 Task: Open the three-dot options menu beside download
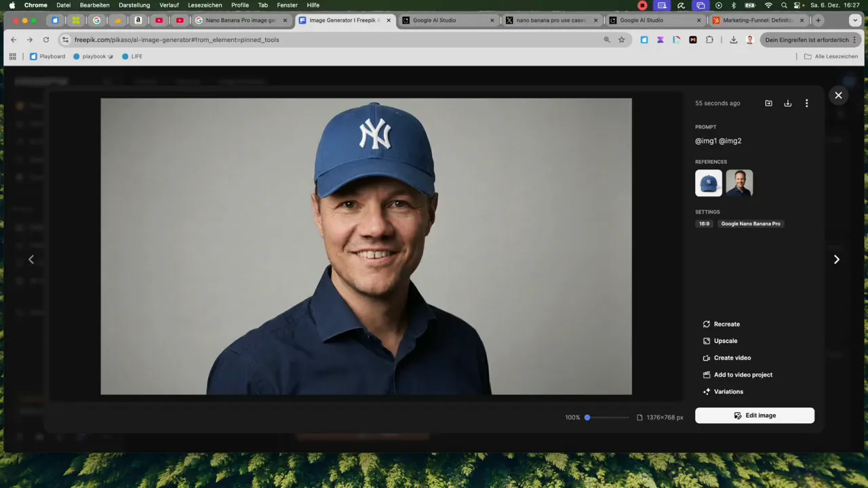pos(806,103)
